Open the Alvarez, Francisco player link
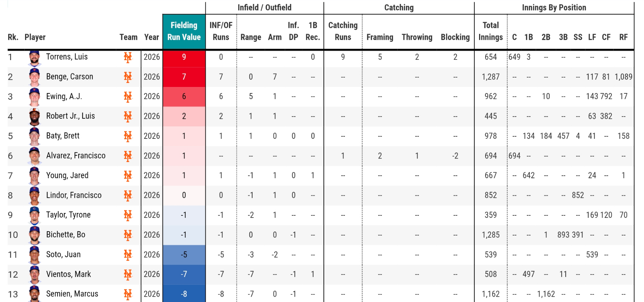Image resolution: width=644 pixels, height=302 pixels. (76, 156)
